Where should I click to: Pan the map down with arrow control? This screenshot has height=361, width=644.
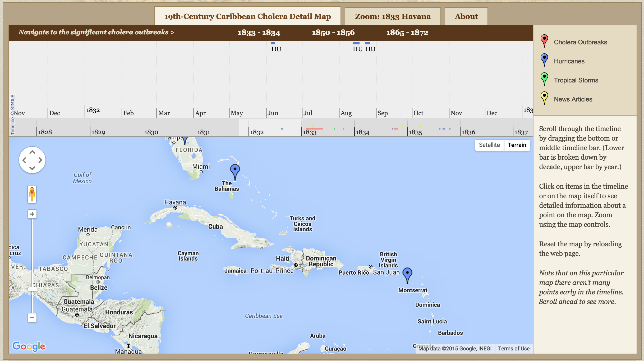point(32,168)
